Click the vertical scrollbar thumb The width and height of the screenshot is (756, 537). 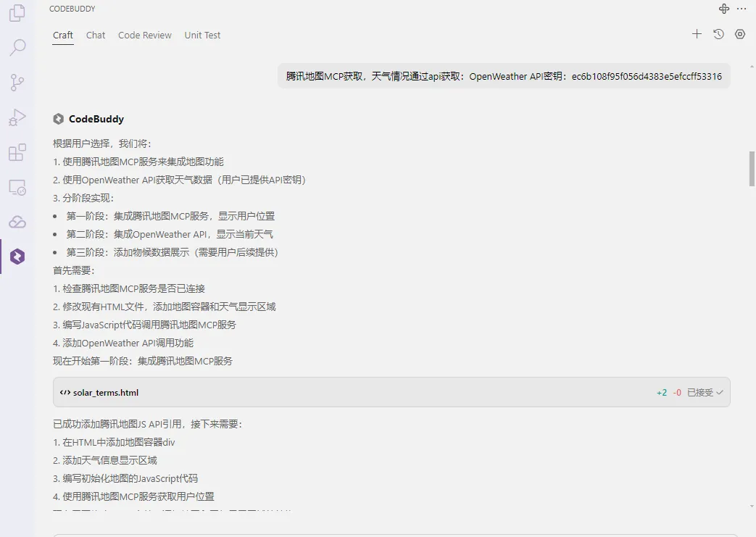[x=752, y=168]
